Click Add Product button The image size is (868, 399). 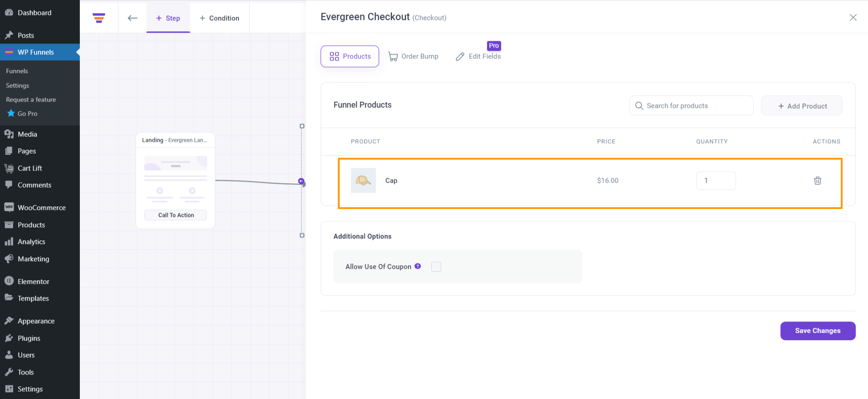click(802, 106)
